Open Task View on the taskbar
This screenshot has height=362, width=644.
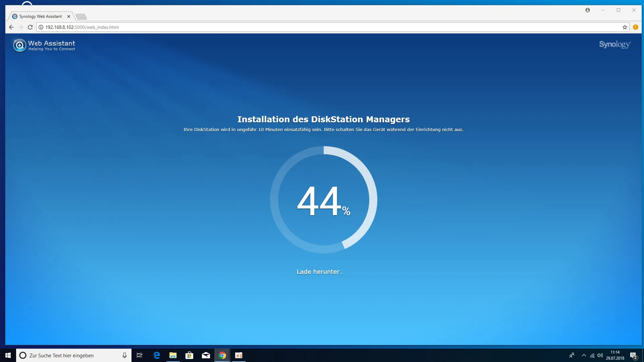point(140,355)
